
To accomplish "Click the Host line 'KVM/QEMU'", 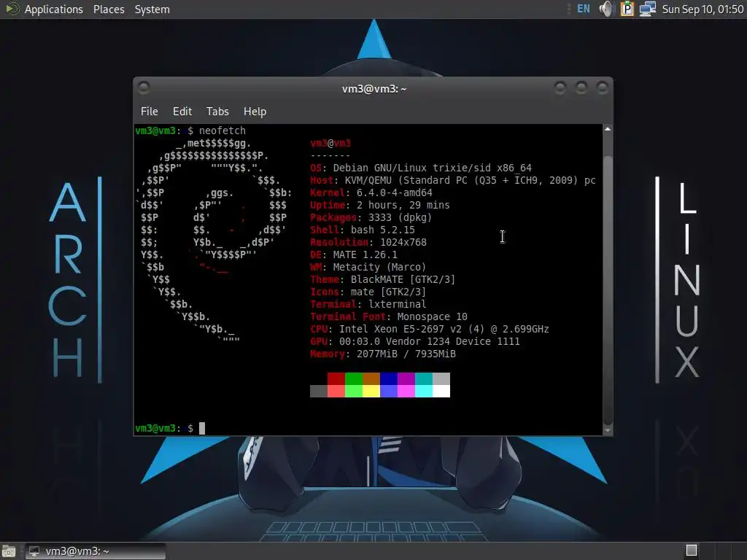I will 368,181.
